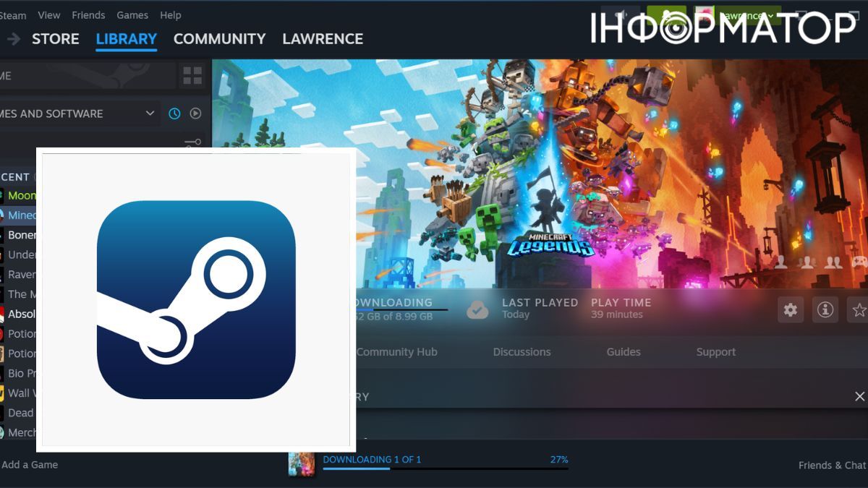Select the Boner game row
The height and width of the screenshot is (488, 868).
click(x=19, y=235)
